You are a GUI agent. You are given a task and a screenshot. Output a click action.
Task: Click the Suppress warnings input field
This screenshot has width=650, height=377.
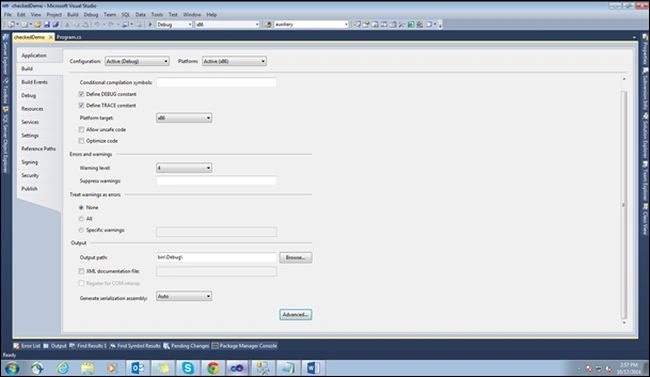(216, 181)
